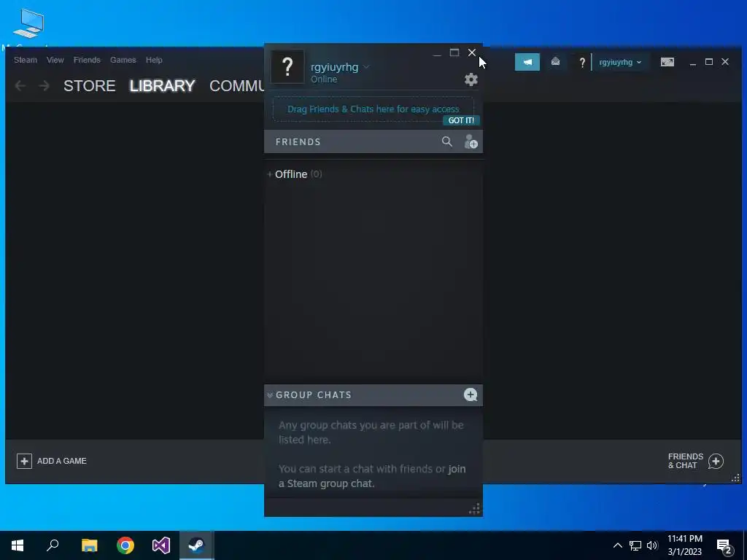Click the main Steam window resize grip
This screenshot has height=560, width=747.
pos(735,478)
